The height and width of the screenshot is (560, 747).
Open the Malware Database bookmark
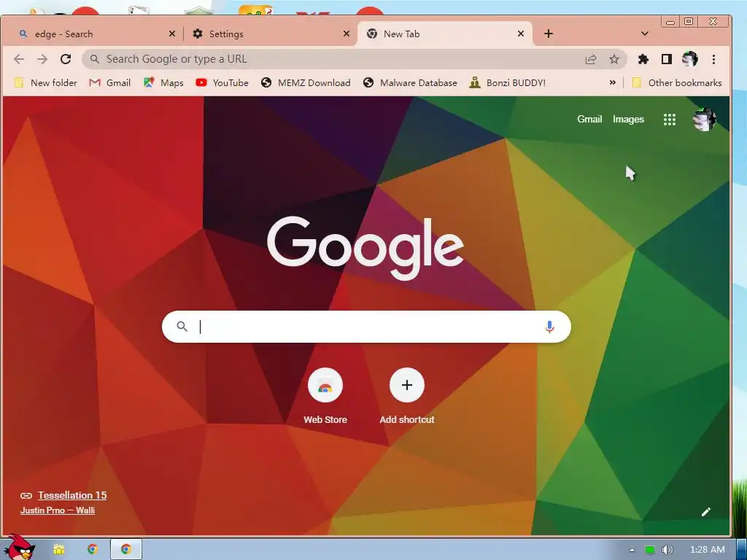(410, 83)
